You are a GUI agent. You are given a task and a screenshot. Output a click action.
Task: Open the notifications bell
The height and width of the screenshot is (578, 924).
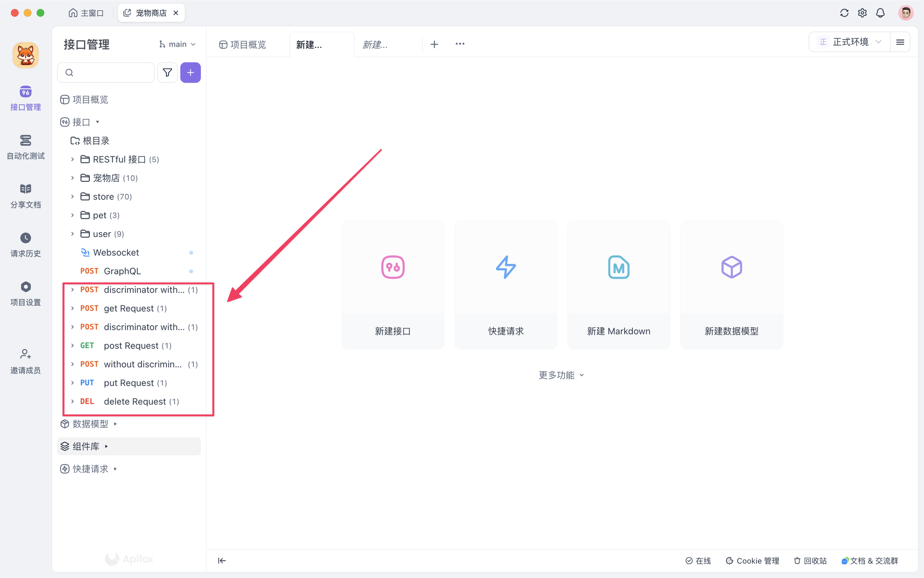pyautogui.click(x=880, y=13)
